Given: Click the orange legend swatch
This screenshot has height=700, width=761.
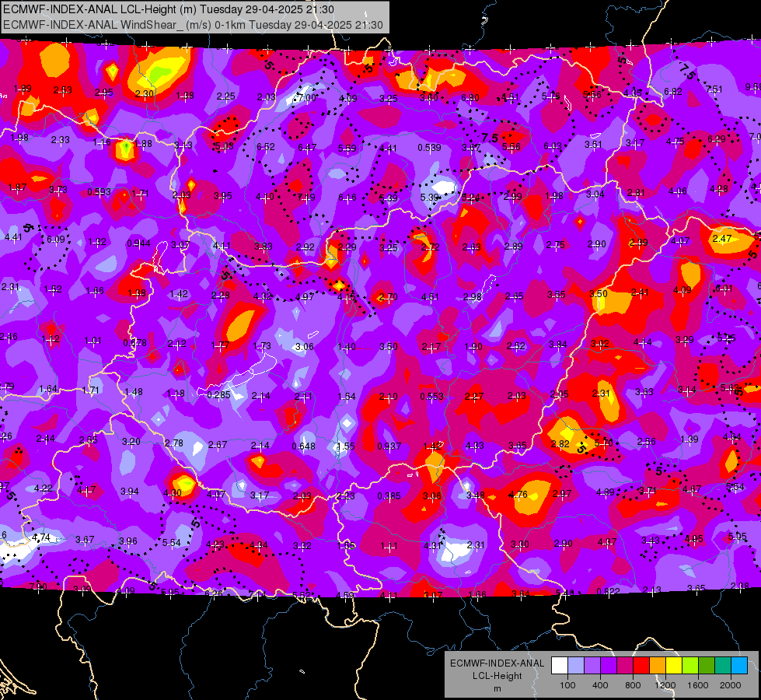Looking at the screenshot, I should point(658,666).
